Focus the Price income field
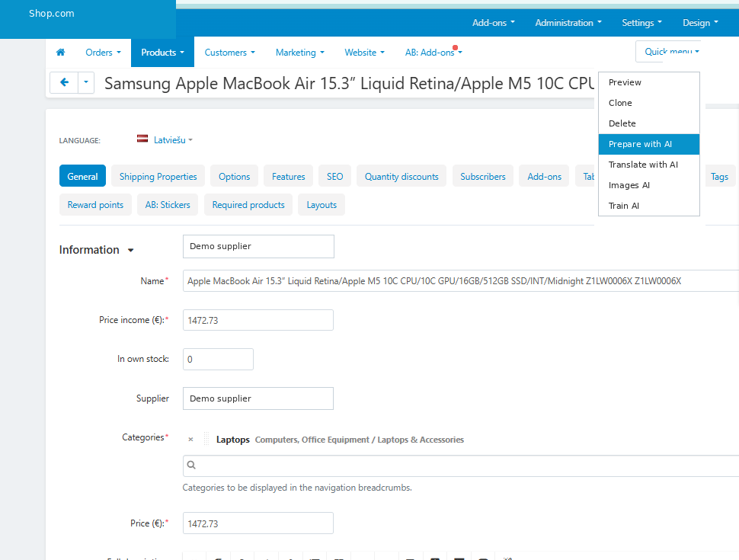The height and width of the screenshot is (560, 739). pyautogui.click(x=258, y=320)
